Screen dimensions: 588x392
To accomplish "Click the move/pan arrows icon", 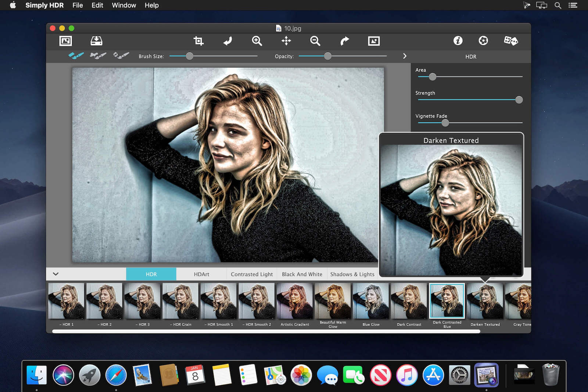I will [286, 41].
